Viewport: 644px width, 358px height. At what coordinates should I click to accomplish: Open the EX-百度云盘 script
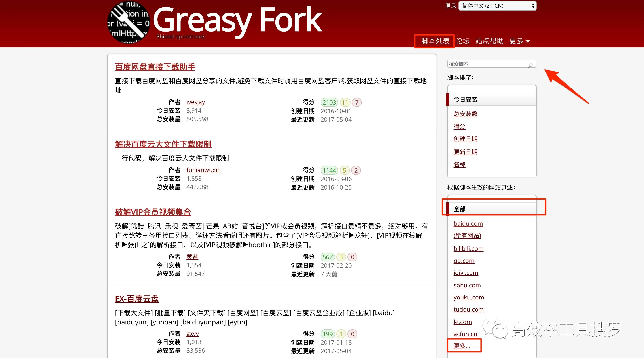(x=137, y=299)
